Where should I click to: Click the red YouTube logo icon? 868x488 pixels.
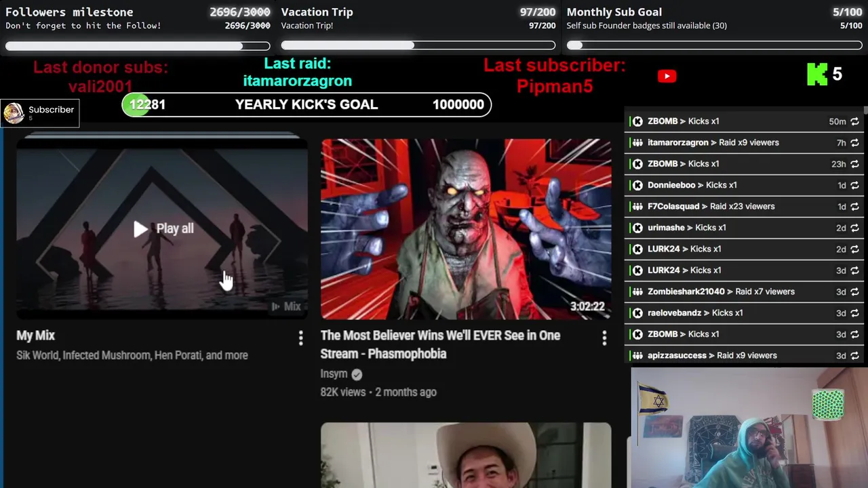tap(667, 76)
